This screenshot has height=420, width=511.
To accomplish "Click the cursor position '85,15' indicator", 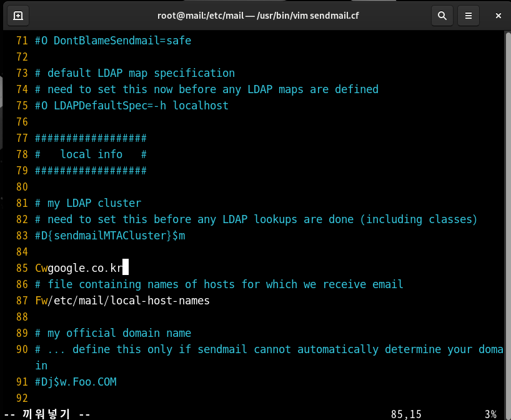I will click(x=406, y=414).
